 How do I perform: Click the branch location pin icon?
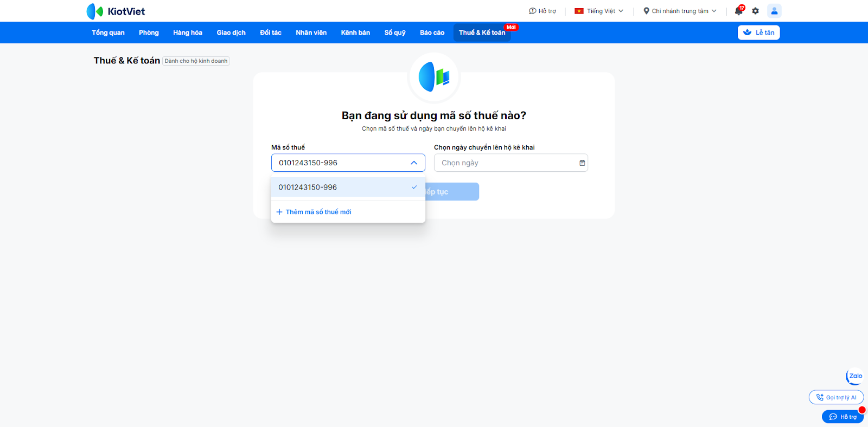pos(646,11)
